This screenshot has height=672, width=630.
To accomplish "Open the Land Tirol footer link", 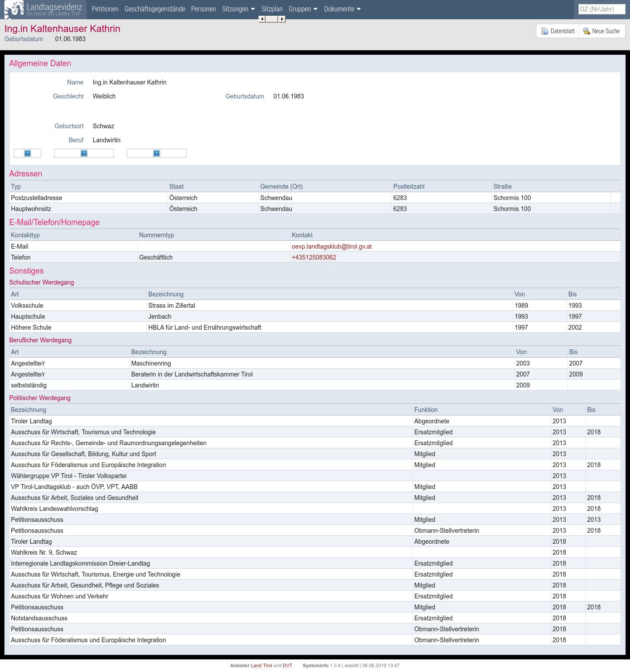I will point(261,665).
